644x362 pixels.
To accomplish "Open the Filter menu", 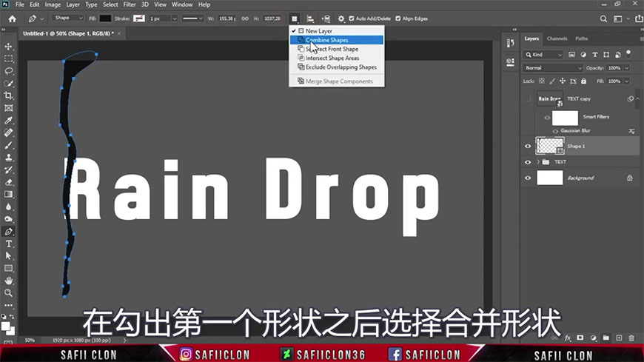I will [x=130, y=4].
